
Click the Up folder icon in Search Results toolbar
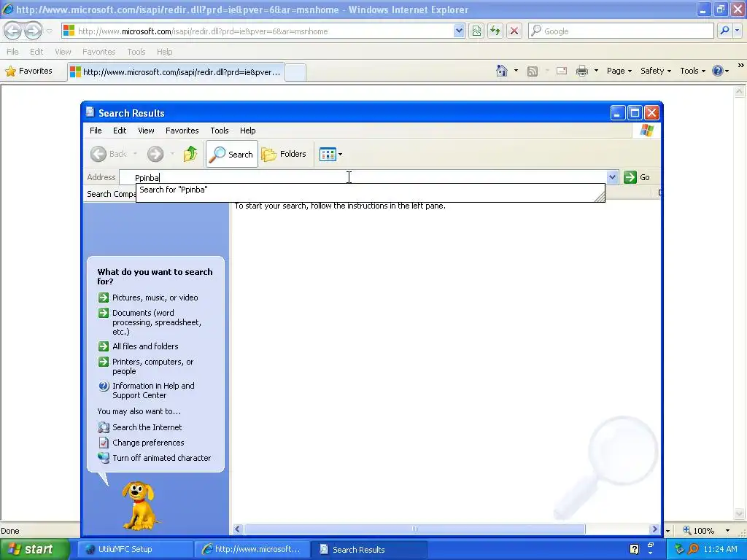coord(190,154)
